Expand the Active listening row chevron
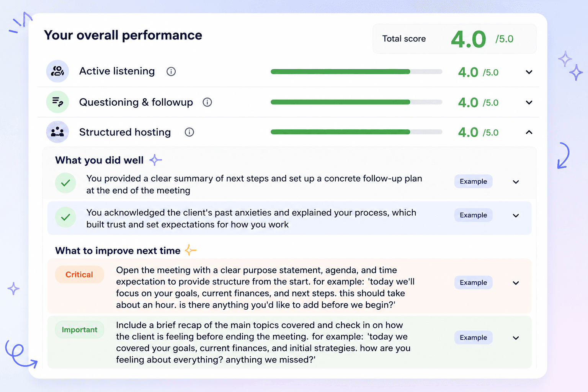588x392 pixels. (x=529, y=72)
